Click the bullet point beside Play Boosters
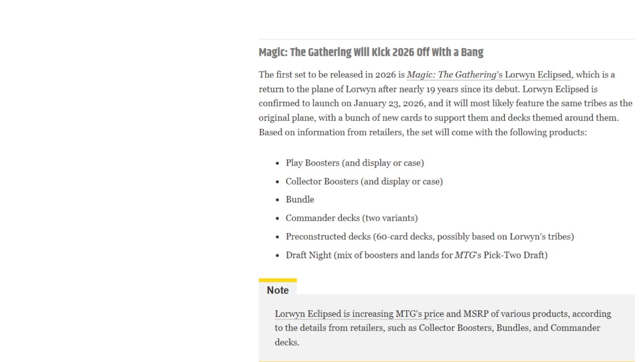 coord(277,163)
